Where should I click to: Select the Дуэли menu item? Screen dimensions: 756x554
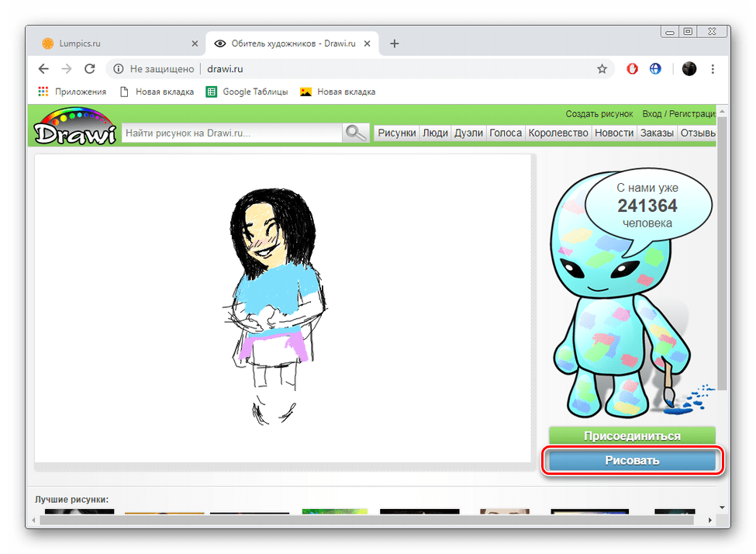(x=468, y=133)
